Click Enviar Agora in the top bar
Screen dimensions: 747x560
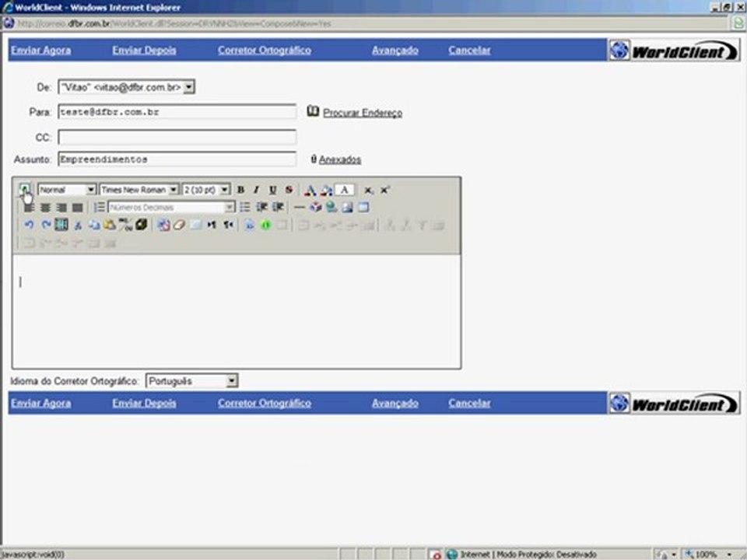tap(41, 50)
